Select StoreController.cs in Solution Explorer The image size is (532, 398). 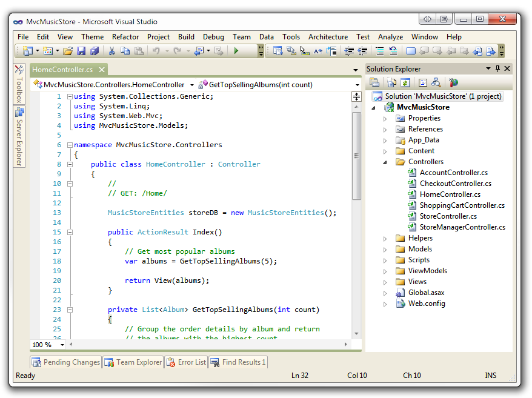tap(448, 216)
